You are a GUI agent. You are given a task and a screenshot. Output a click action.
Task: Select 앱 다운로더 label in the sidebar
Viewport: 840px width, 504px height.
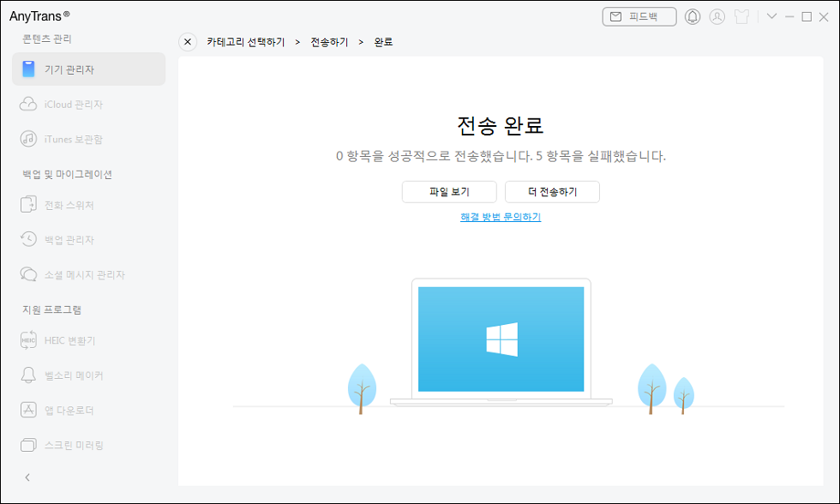tap(69, 411)
